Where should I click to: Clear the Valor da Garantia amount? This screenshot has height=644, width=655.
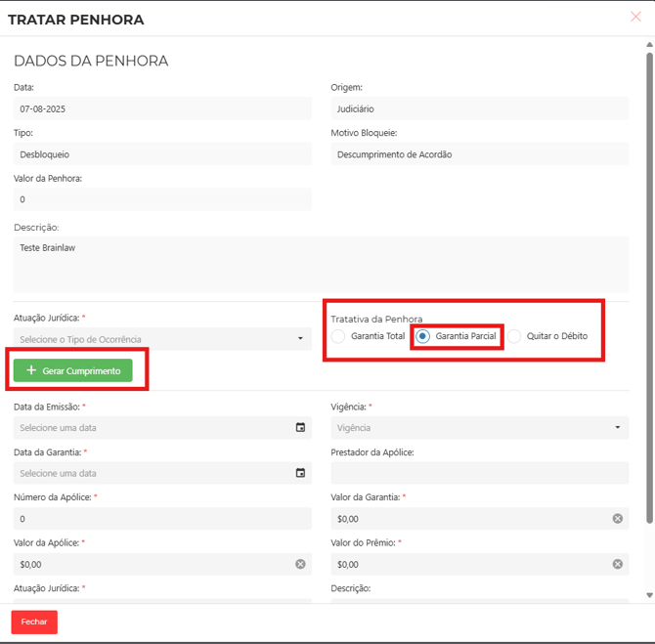tap(617, 518)
